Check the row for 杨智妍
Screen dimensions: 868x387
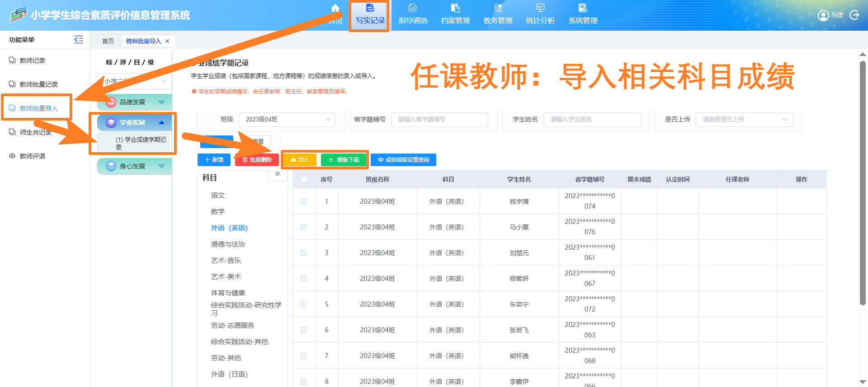tap(303, 279)
